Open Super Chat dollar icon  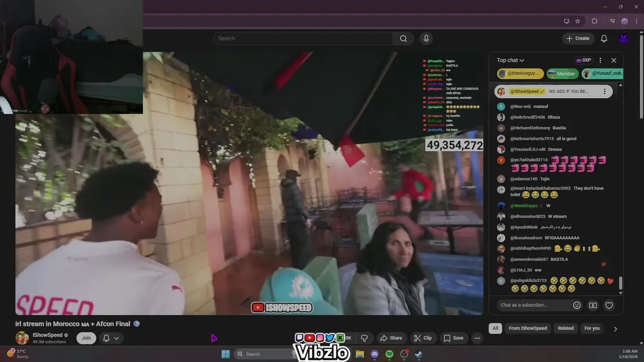click(x=593, y=305)
